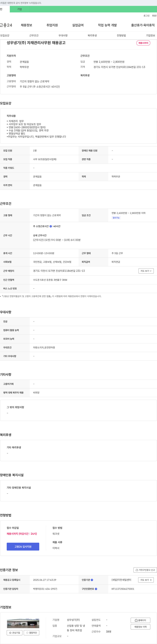The image size is (157, 644).
Task: Select contact 박영미(031-634-2957)
Action: (x=45, y=589)
